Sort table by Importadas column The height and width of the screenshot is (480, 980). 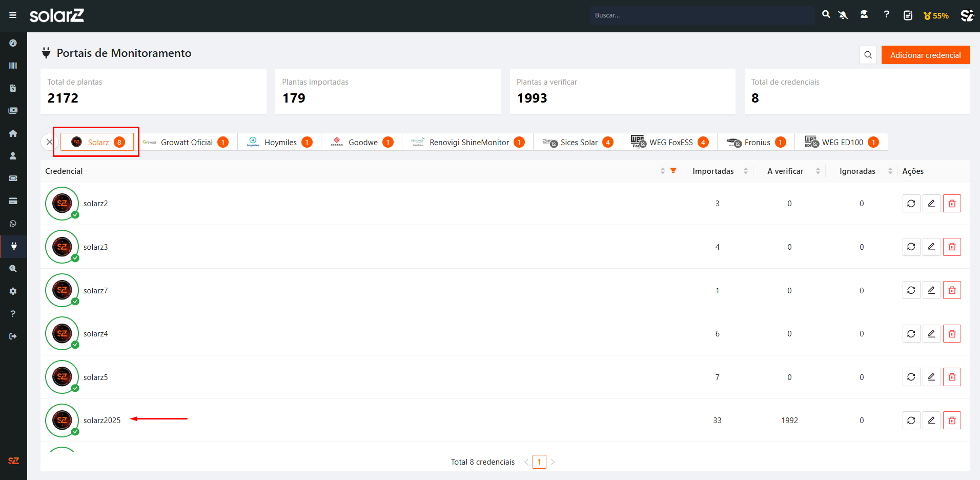[745, 171]
